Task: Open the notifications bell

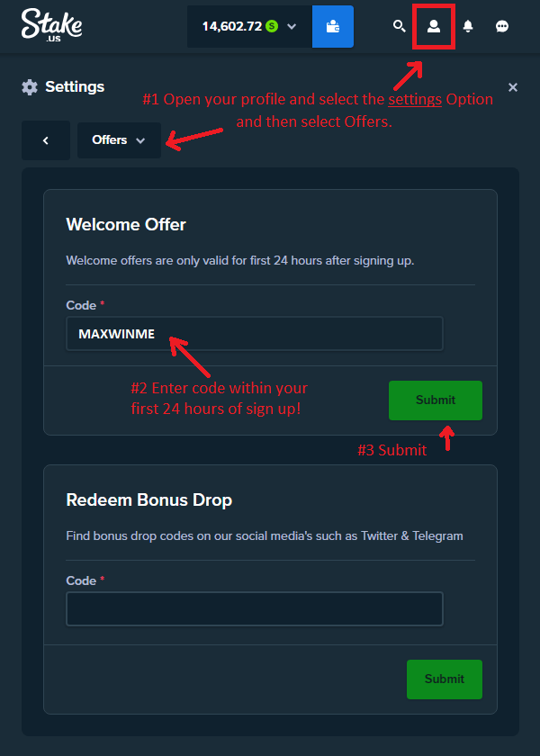Action: (x=468, y=26)
